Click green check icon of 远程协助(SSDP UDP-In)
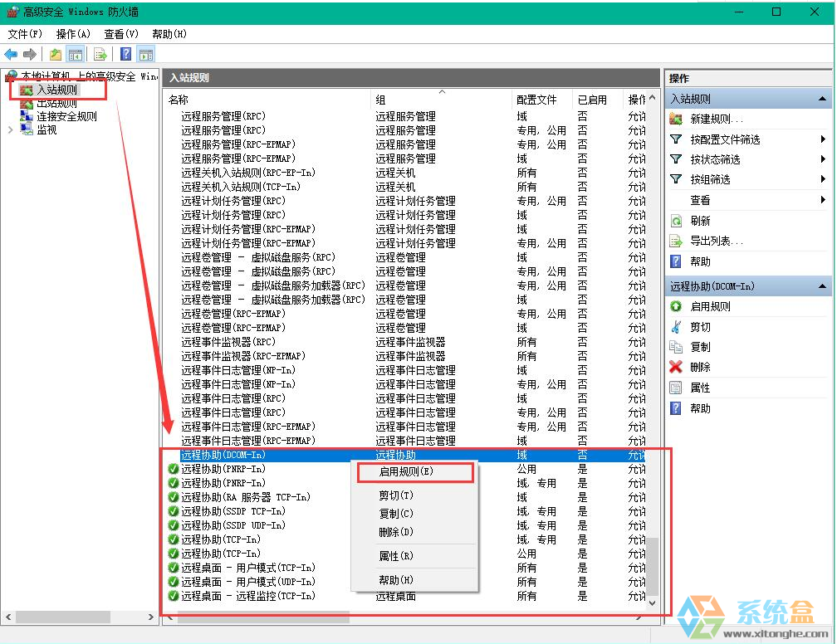Screen dimensions: 837x644 tap(173, 525)
